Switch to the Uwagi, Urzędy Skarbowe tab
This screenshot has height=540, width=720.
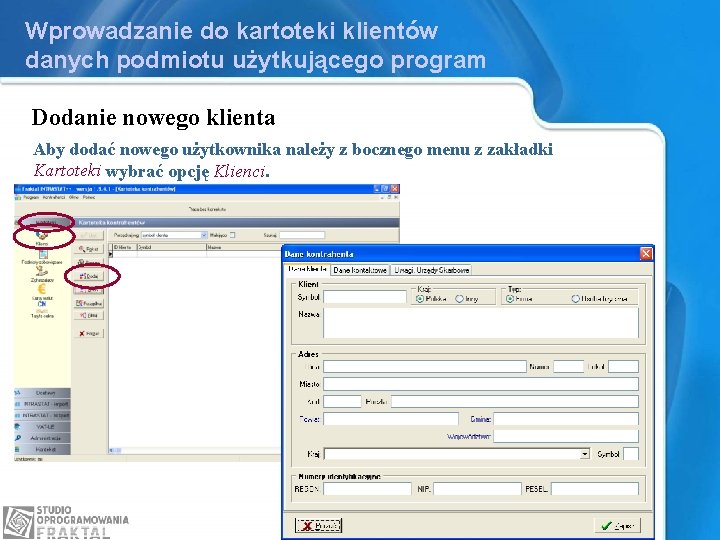point(431,270)
